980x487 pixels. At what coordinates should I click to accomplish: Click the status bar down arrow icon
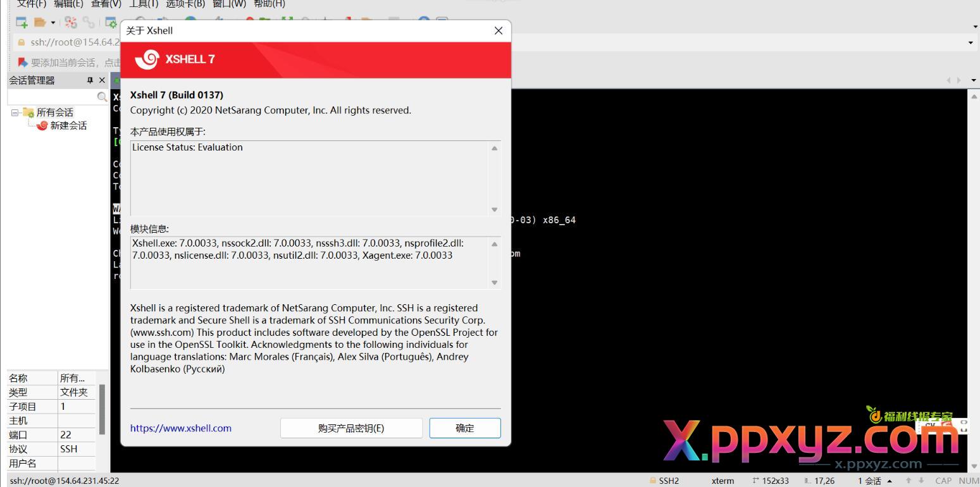pos(921,481)
